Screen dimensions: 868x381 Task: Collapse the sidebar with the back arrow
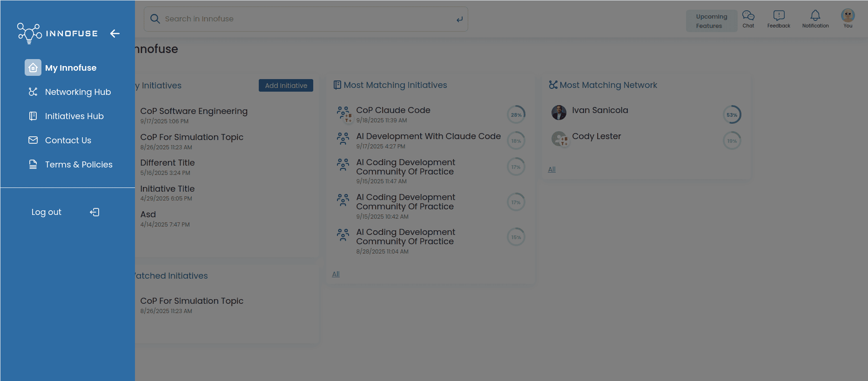click(115, 33)
